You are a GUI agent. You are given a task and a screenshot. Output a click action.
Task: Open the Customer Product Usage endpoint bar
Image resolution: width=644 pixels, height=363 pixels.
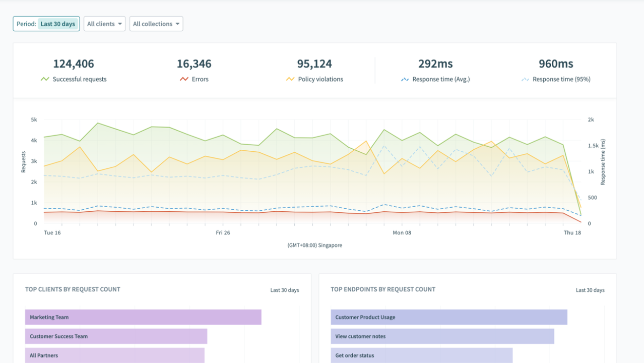click(x=448, y=317)
